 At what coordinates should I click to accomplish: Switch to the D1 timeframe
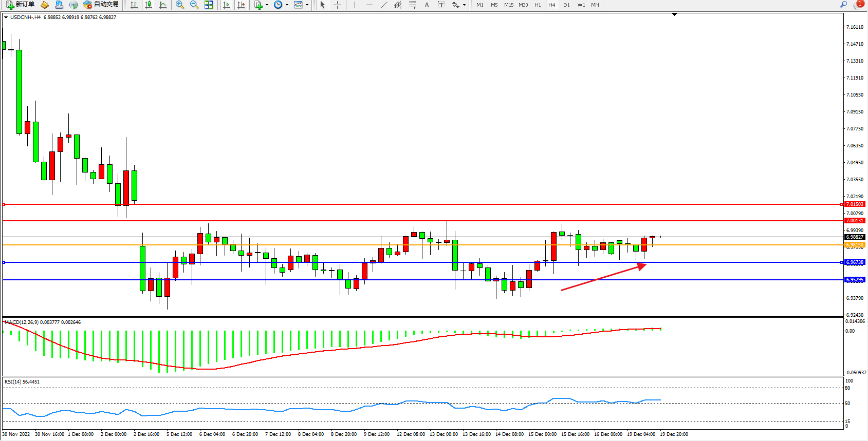click(566, 5)
